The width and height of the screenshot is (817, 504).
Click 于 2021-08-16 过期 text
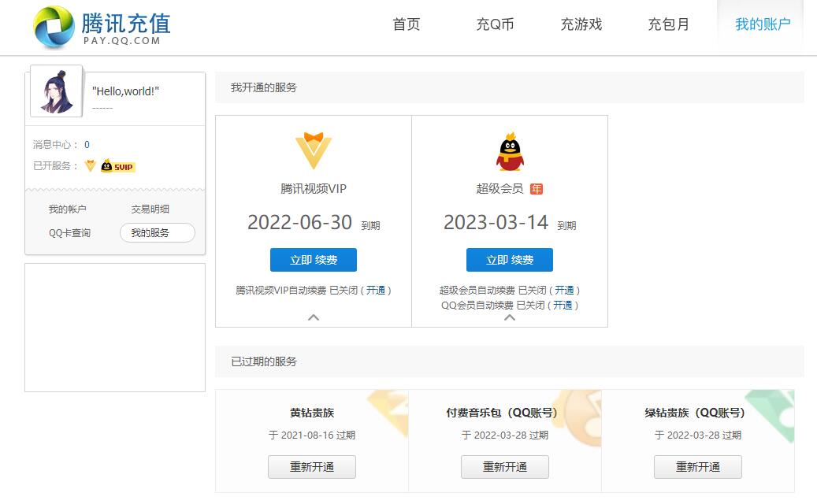coord(312,435)
